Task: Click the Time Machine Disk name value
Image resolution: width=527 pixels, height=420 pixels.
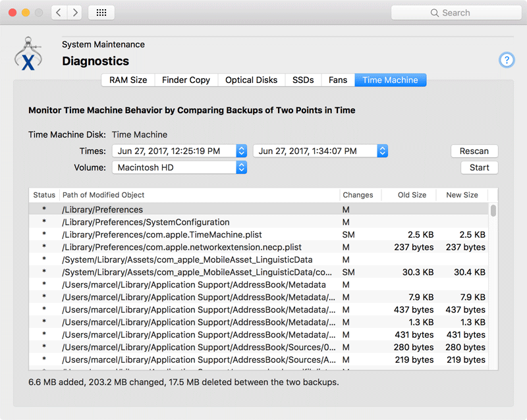Action: click(x=140, y=134)
